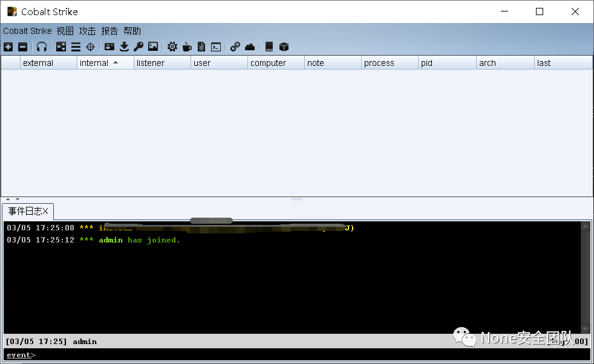Screen dimensions: 594x364
Task: Sort sessions by note column header
Action: tap(333, 63)
